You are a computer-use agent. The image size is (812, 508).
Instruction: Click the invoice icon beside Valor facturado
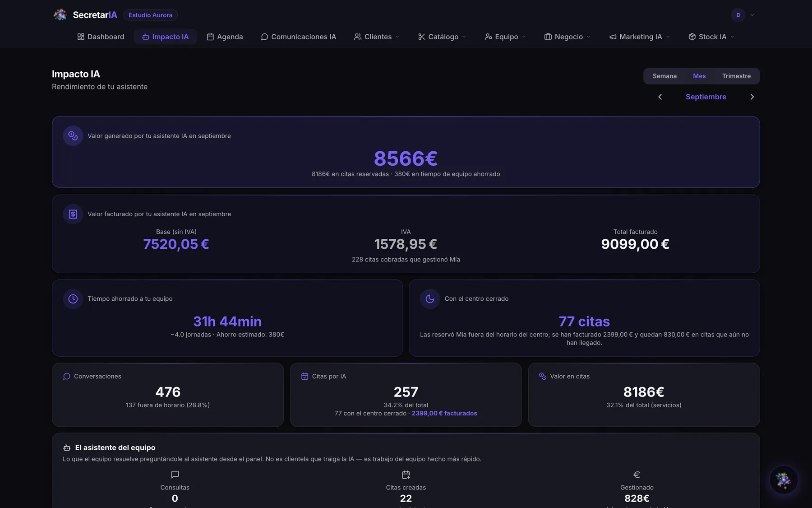(73, 214)
